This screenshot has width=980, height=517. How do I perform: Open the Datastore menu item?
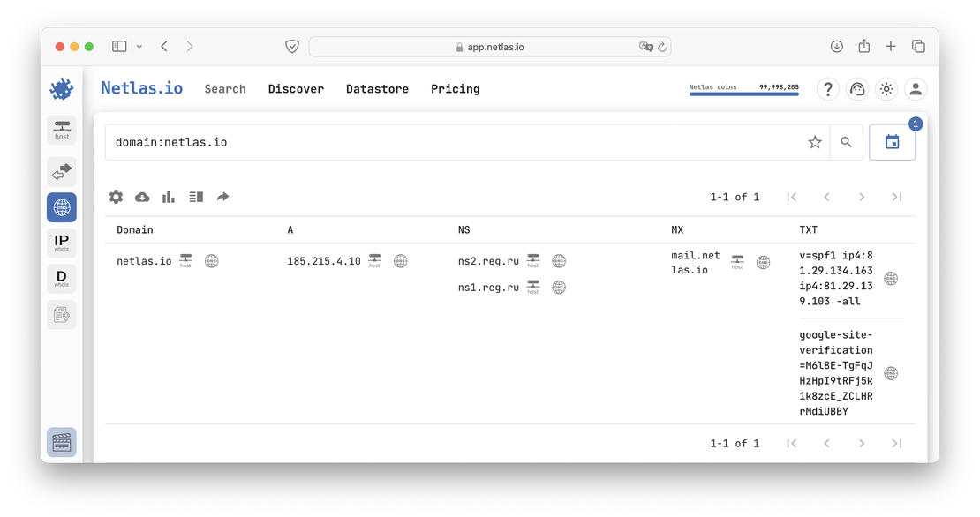377,89
